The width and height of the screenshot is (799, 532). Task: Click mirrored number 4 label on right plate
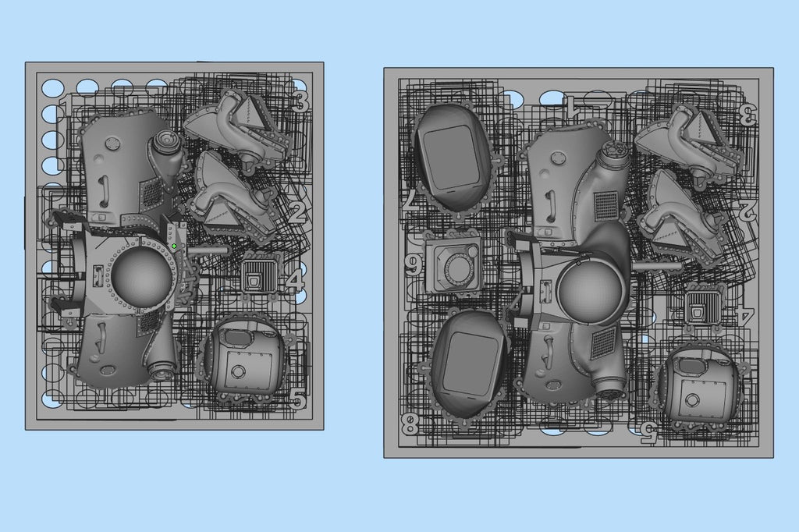tap(744, 315)
